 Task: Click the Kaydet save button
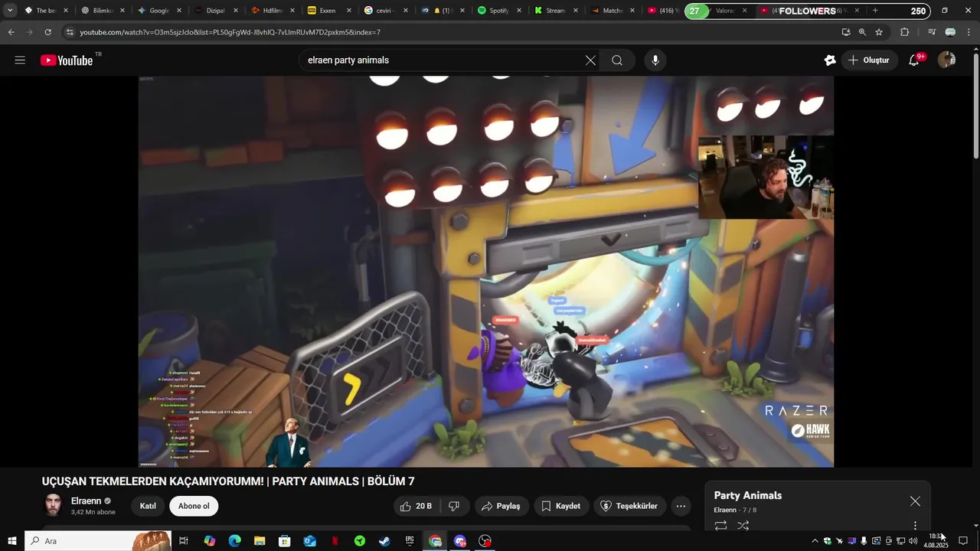pos(560,506)
